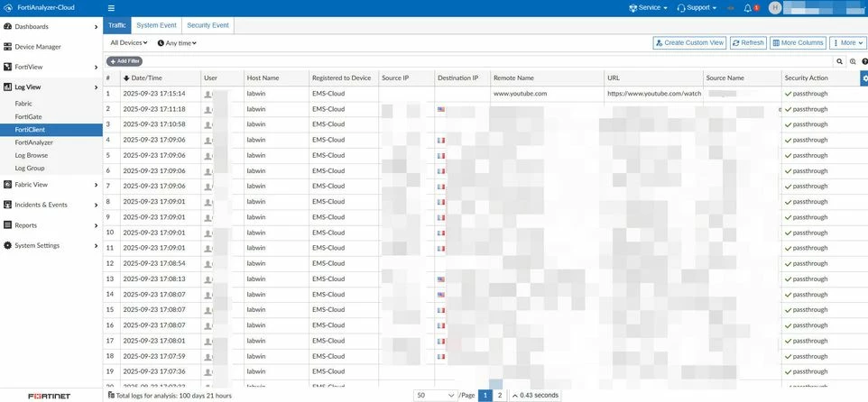Image resolution: width=868 pixels, height=402 pixels.
Task: Click the search magnifier icon
Action: pyautogui.click(x=840, y=61)
